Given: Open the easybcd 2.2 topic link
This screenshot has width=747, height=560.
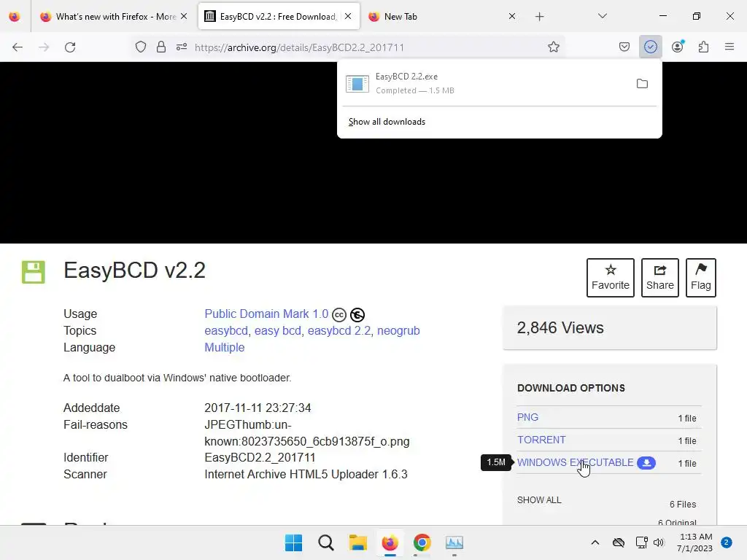Looking at the screenshot, I should pos(339,330).
